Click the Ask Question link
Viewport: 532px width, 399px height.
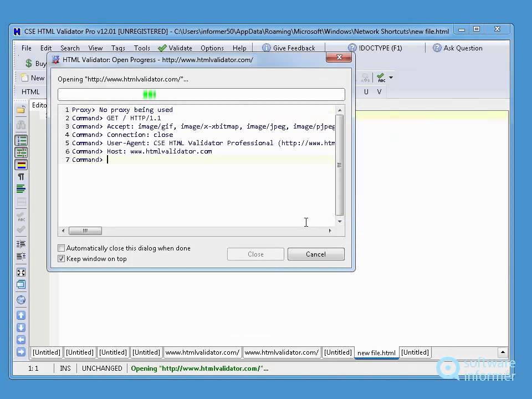(x=463, y=48)
